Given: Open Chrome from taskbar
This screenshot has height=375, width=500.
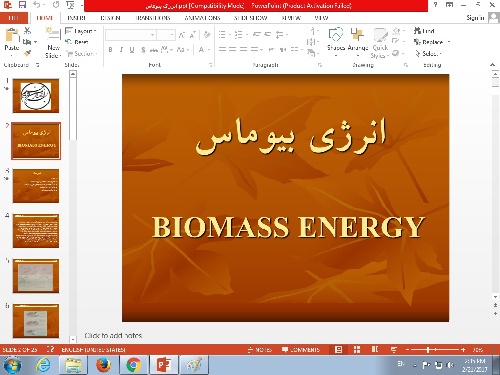Looking at the screenshot, I should (x=133, y=365).
